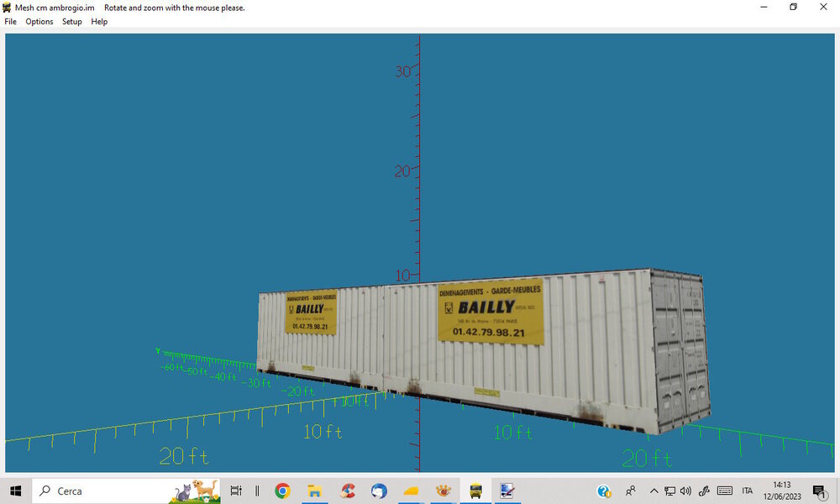Open File Explorer from the taskbar
This screenshot has height=504, width=840.
click(x=314, y=491)
